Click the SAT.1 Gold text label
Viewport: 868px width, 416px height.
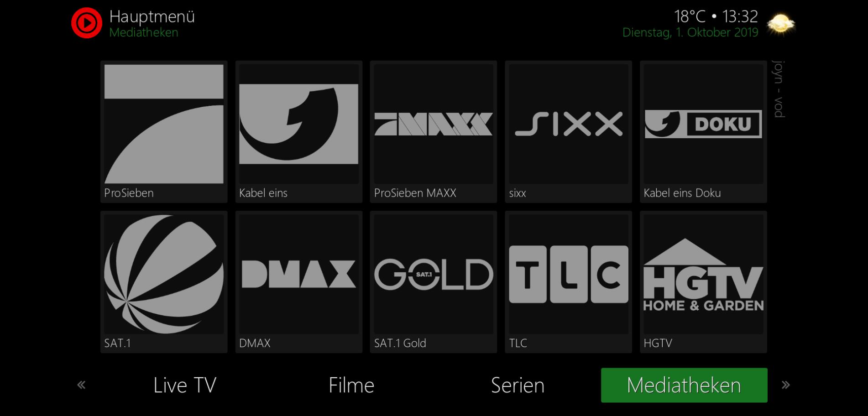click(400, 343)
